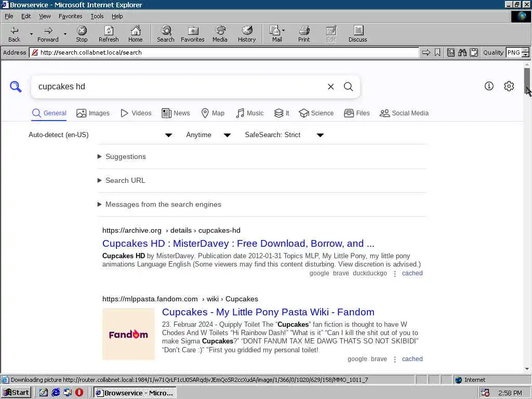Expand Messages from the search engines
The image size is (532, 399).
click(x=159, y=204)
